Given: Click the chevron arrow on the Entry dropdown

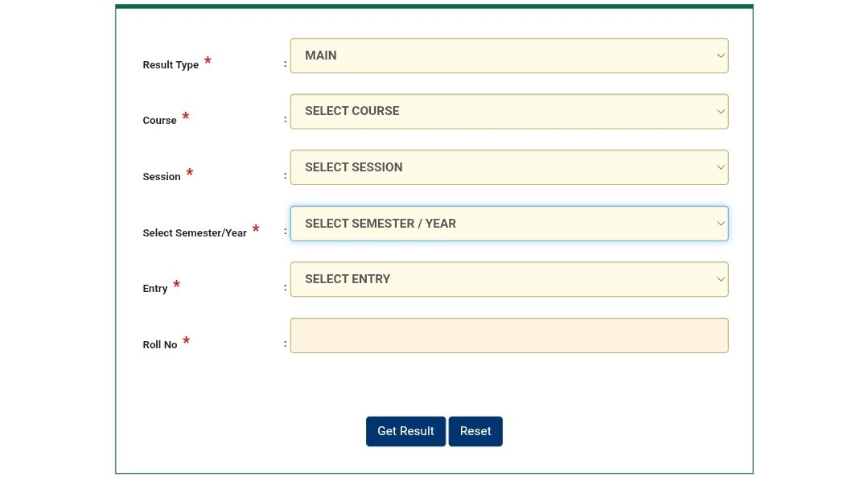Looking at the screenshot, I should [720, 279].
